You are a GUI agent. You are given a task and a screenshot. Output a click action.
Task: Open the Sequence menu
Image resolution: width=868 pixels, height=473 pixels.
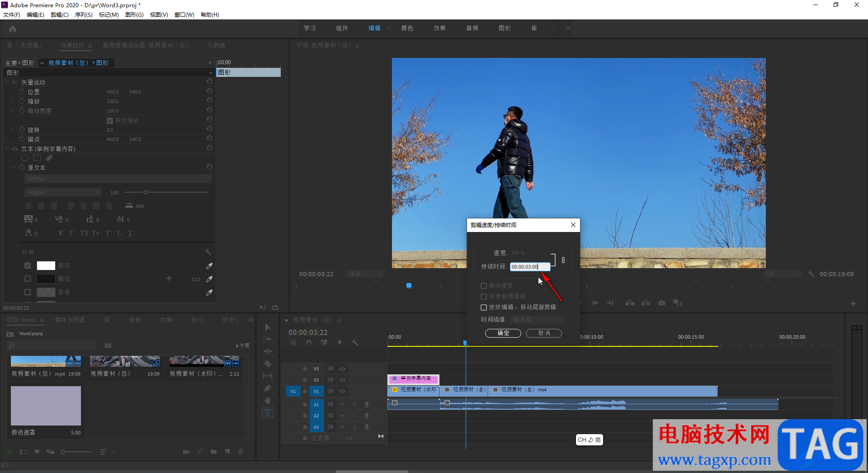tap(84, 15)
